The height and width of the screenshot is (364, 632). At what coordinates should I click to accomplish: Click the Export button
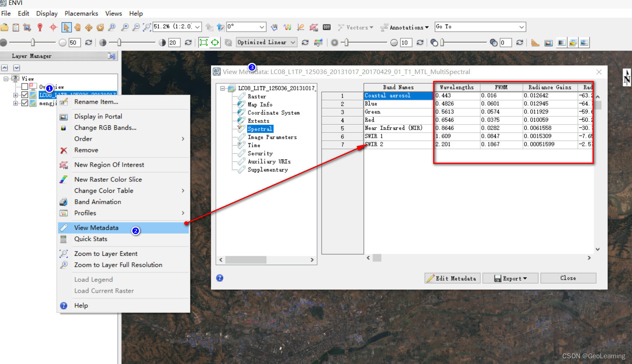(510, 278)
